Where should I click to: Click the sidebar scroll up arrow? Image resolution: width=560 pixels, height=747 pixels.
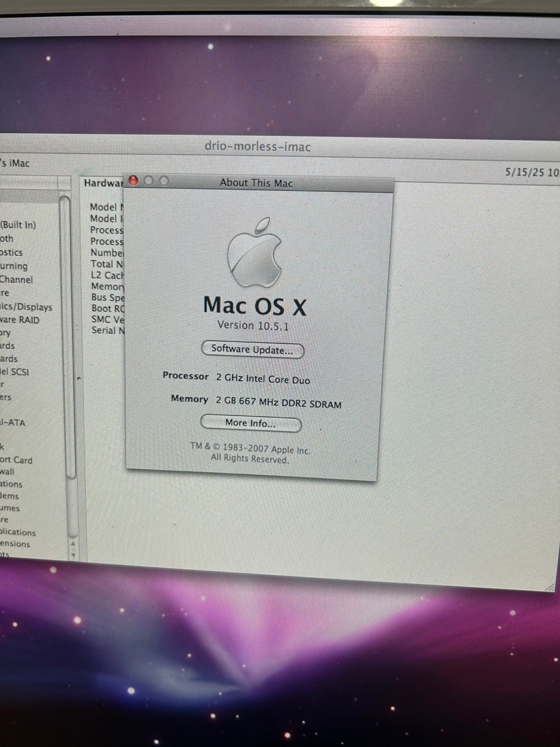coord(73,544)
